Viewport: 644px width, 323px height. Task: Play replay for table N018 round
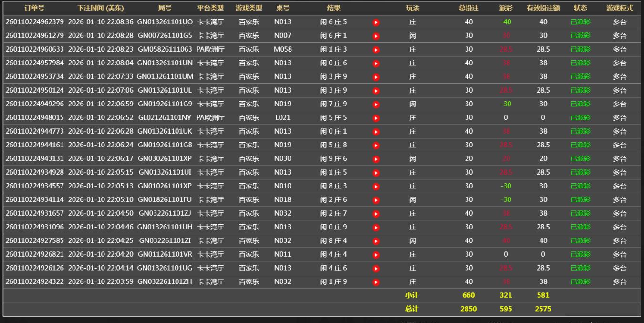[x=376, y=200]
